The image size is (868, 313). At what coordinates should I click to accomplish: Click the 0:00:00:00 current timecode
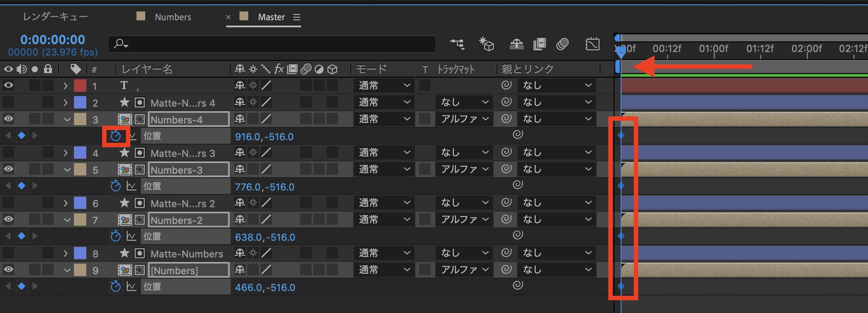click(x=52, y=40)
